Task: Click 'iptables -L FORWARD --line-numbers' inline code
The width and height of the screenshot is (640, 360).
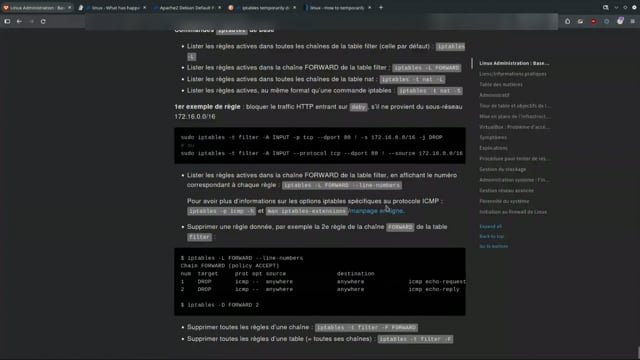Action: tap(342, 185)
